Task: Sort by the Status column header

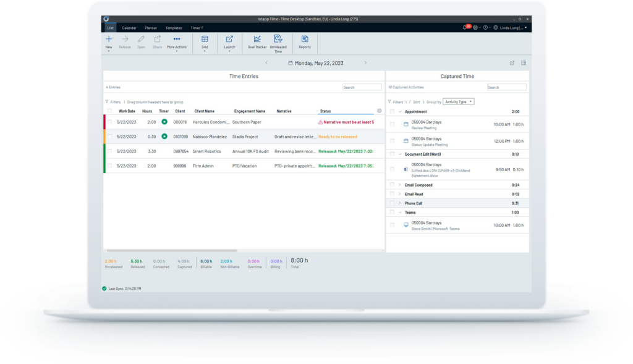Action: [x=325, y=111]
